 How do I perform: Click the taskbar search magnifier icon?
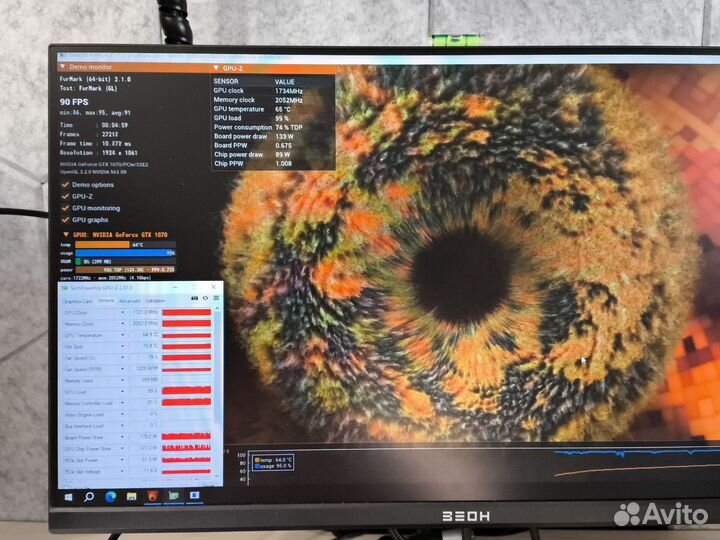(89, 495)
